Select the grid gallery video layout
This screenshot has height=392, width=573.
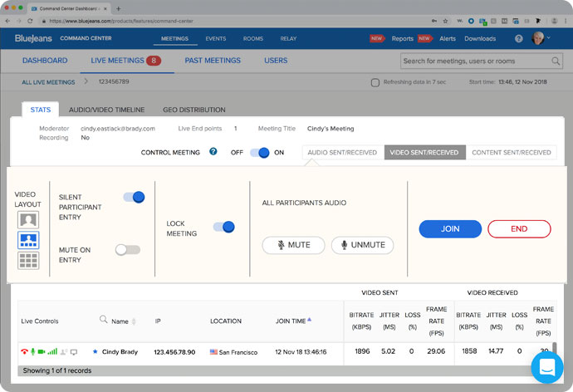[x=28, y=261]
